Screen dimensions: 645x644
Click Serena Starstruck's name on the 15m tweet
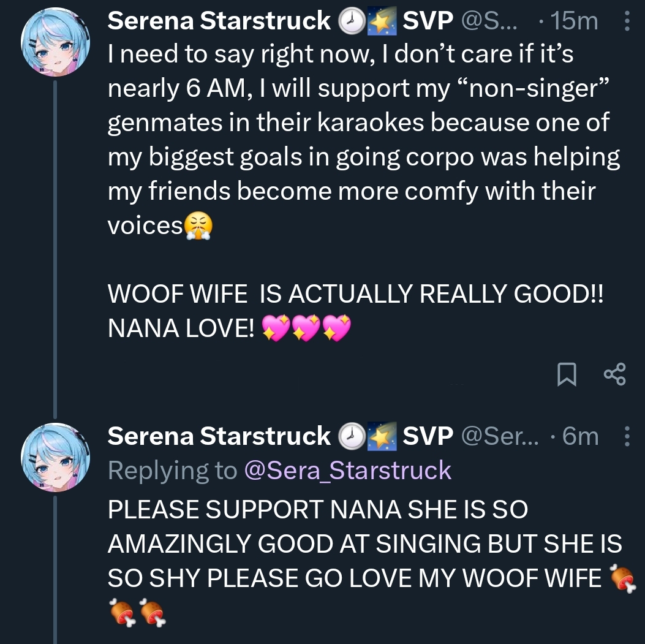[219, 21]
